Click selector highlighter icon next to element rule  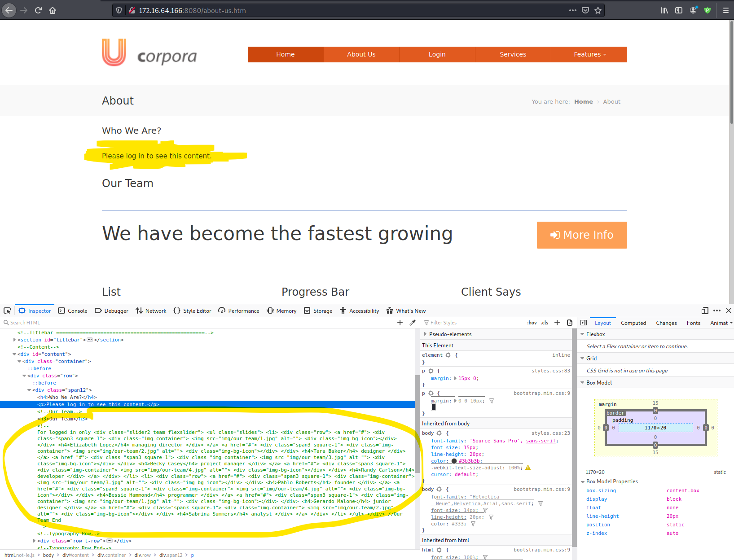click(448, 355)
